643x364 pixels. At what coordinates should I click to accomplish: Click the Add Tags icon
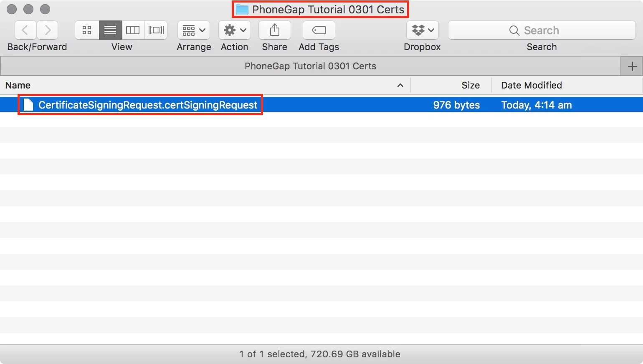click(319, 30)
